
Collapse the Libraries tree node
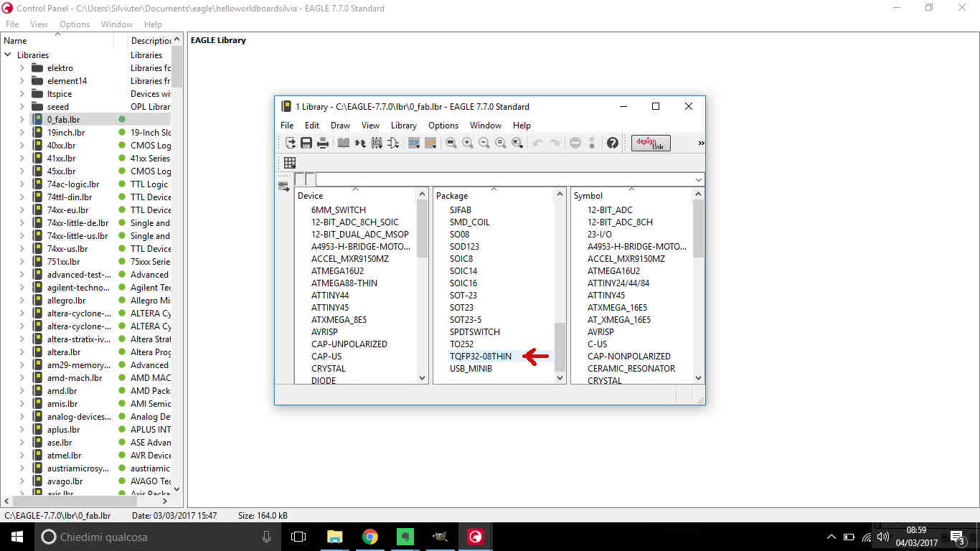(8, 55)
